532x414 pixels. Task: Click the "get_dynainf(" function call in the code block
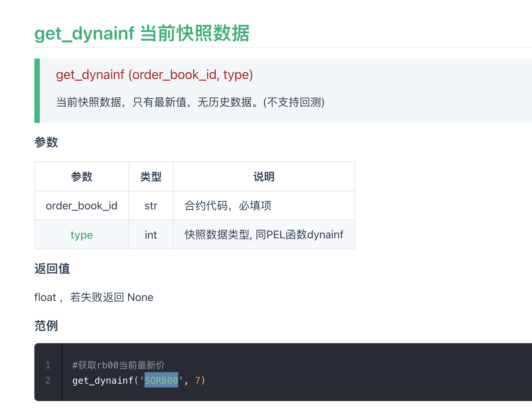(x=105, y=380)
